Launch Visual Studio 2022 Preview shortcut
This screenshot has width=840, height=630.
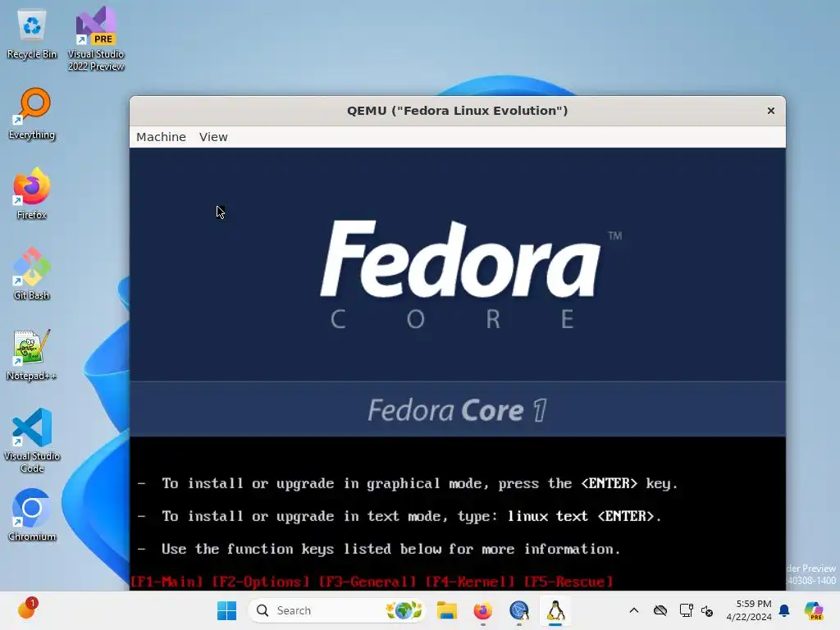[x=96, y=39]
